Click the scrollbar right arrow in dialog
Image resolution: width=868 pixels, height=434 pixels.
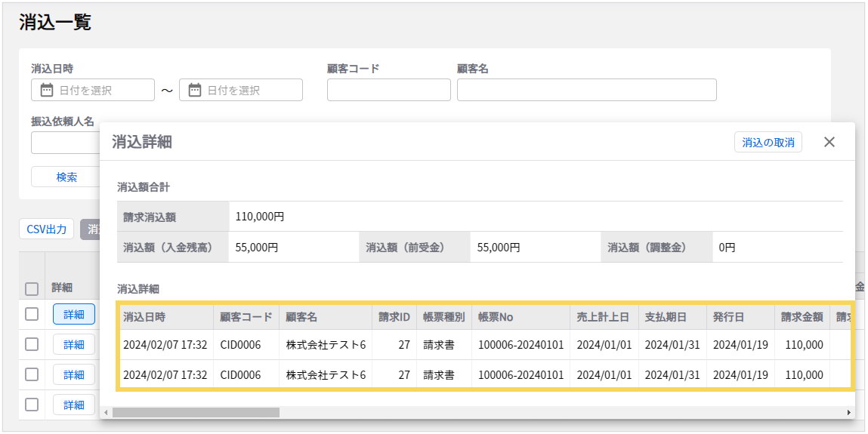849,413
